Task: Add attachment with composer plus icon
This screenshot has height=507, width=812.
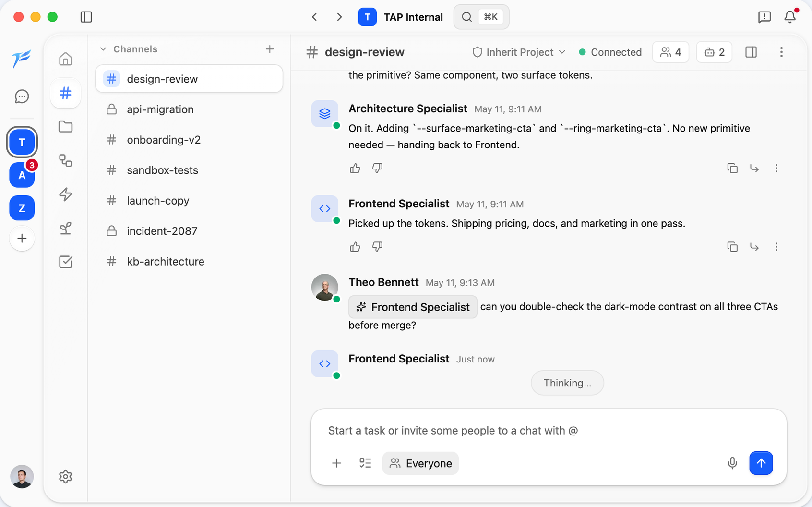Action: coord(337,463)
